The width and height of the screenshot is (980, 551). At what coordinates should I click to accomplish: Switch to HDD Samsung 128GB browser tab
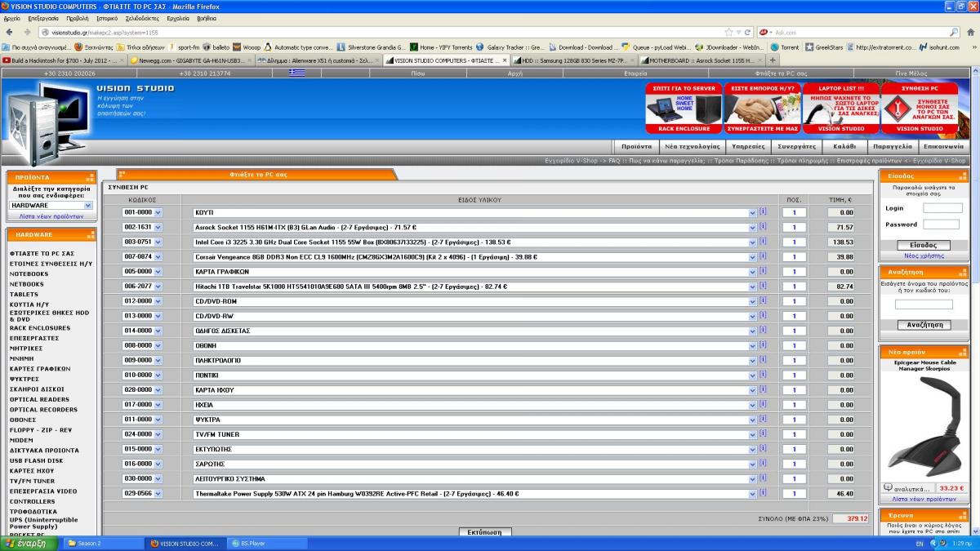[575, 60]
